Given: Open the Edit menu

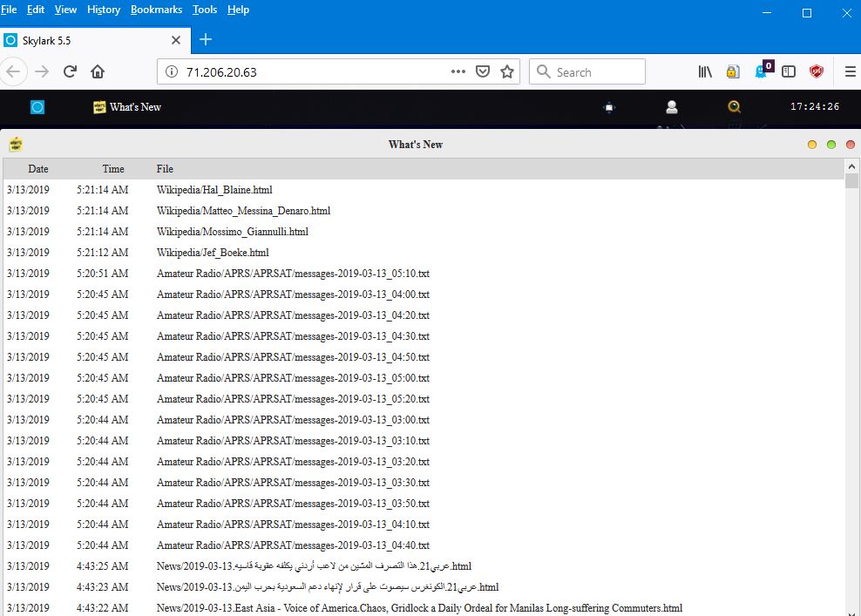Looking at the screenshot, I should pos(36,10).
